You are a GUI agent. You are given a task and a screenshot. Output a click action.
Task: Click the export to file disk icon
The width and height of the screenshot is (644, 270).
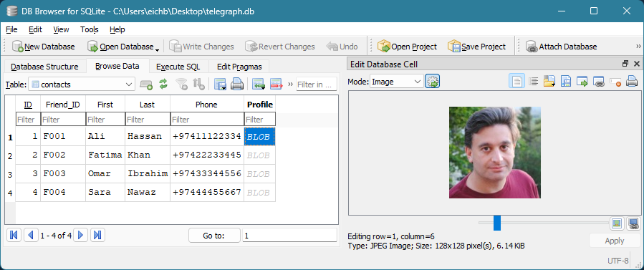tap(566, 82)
